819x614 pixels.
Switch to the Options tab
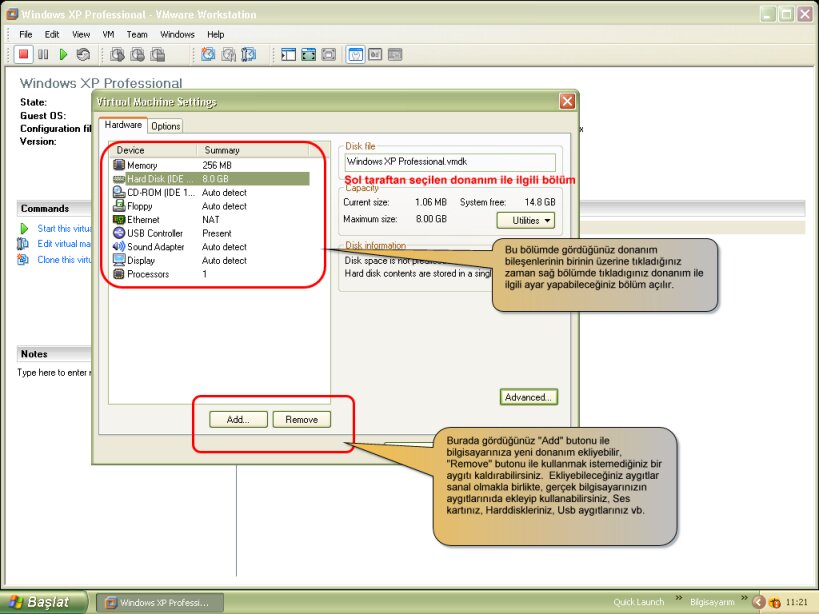pos(166,126)
